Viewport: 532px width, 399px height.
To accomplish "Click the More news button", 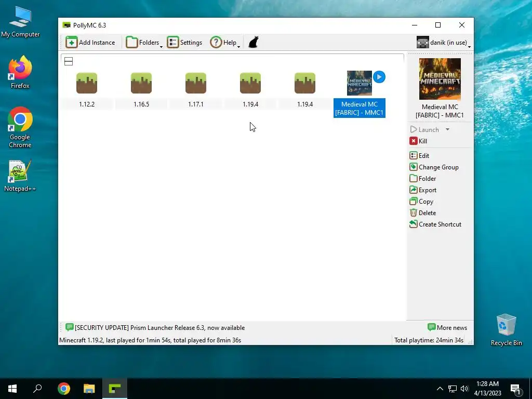I will pos(447,328).
